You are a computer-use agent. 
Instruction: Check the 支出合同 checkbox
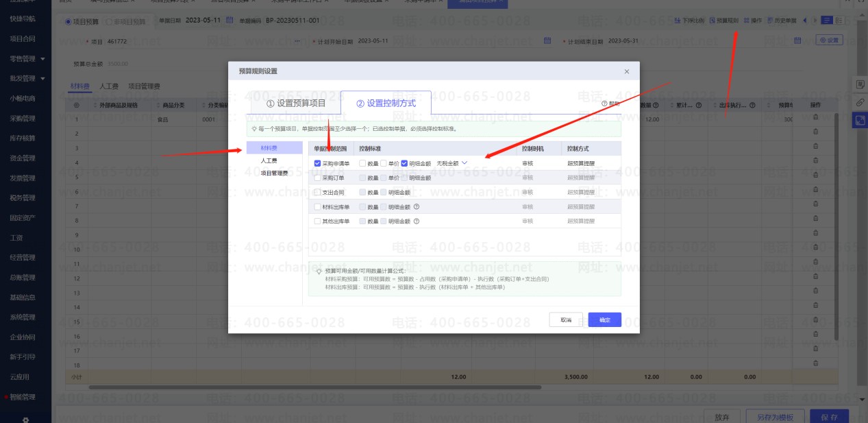pos(317,192)
